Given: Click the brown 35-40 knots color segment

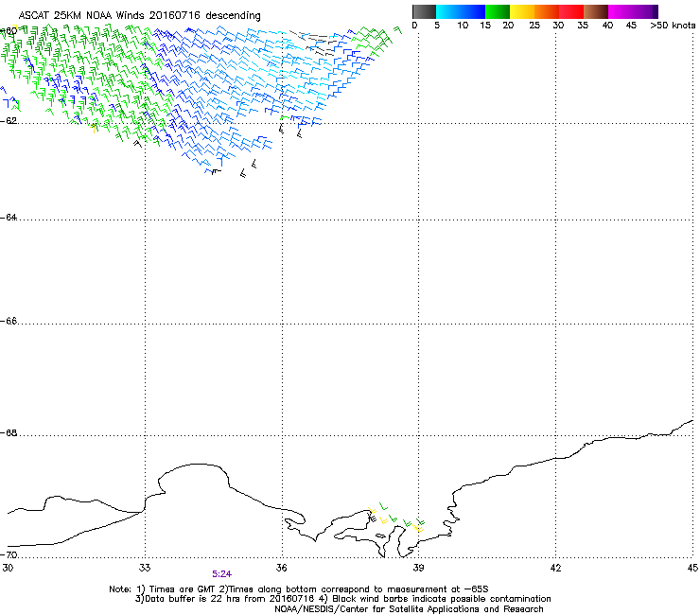Looking at the screenshot, I should (x=596, y=11).
